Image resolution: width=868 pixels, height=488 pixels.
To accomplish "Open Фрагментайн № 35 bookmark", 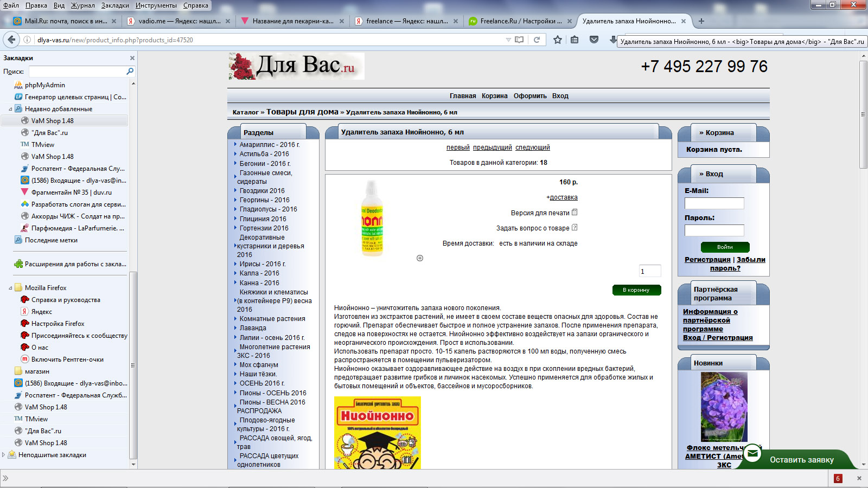I will [x=71, y=192].
